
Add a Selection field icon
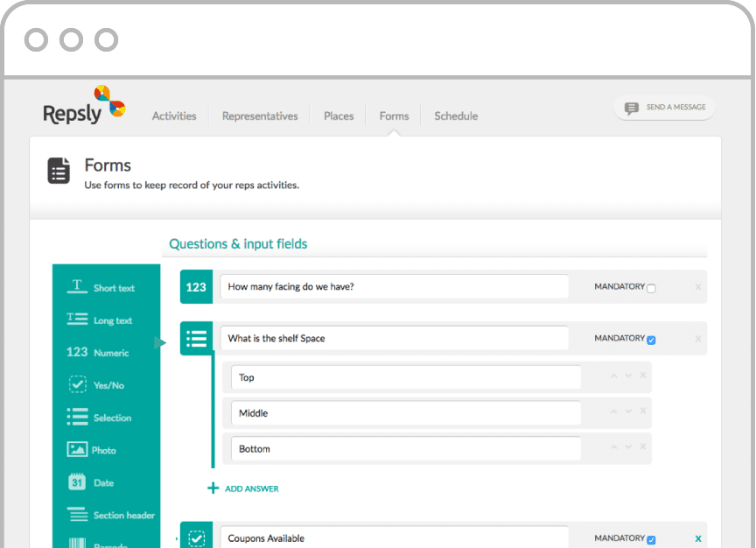click(77, 418)
